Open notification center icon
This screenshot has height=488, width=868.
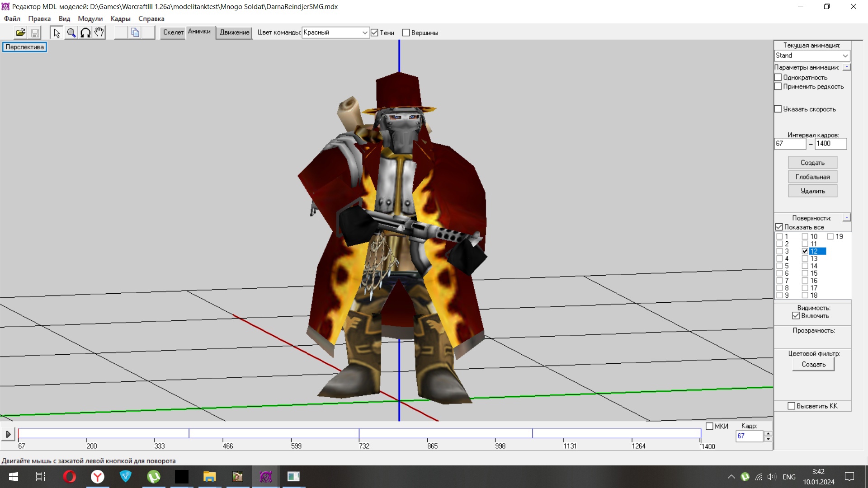[x=849, y=477]
